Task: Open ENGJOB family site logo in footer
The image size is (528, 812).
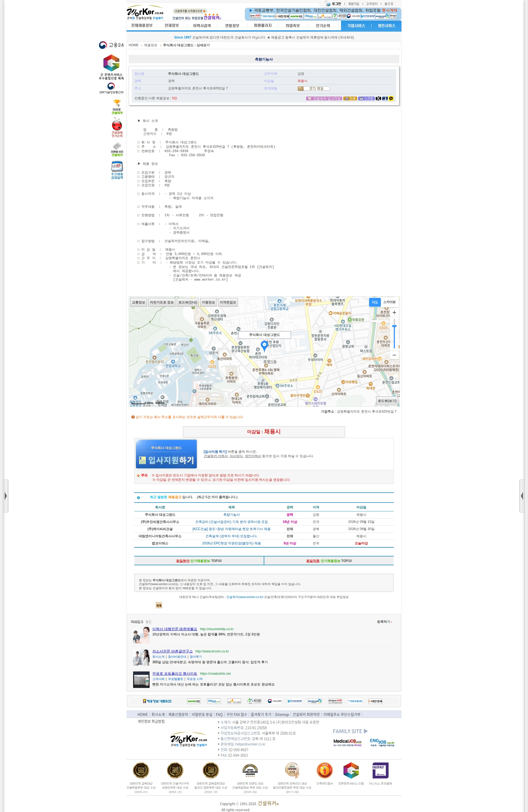Action: click(x=382, y=742)
